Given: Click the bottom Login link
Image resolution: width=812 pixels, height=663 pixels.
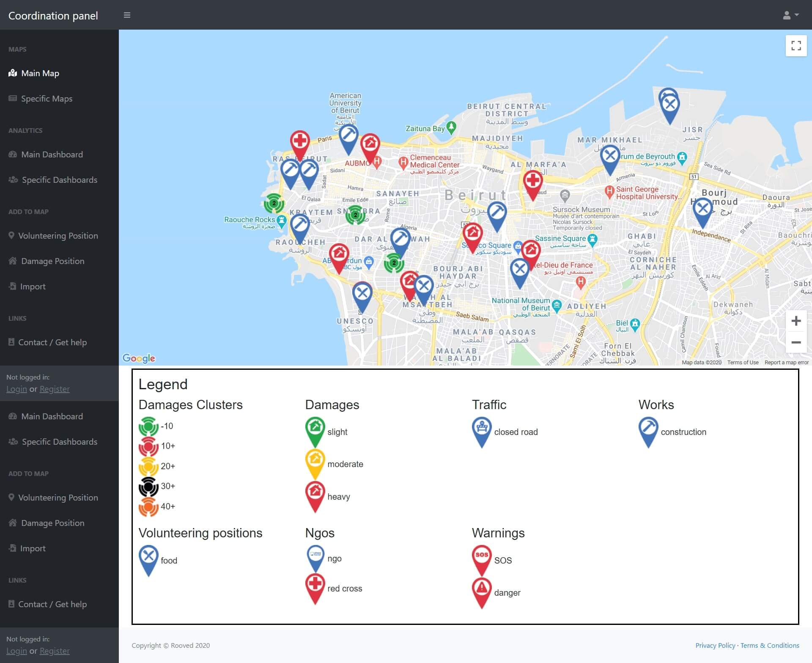Looking at the screenshot, I should click(16, 651).
